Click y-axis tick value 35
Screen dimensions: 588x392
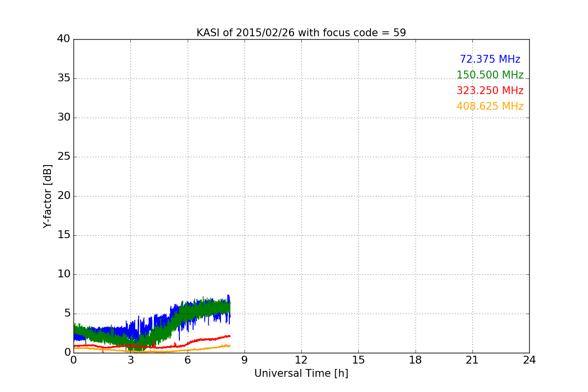[64, 78]
